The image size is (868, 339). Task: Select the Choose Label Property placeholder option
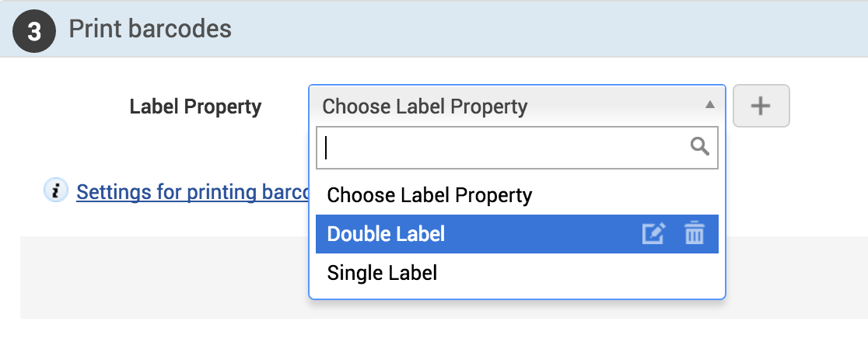point(429,195)
